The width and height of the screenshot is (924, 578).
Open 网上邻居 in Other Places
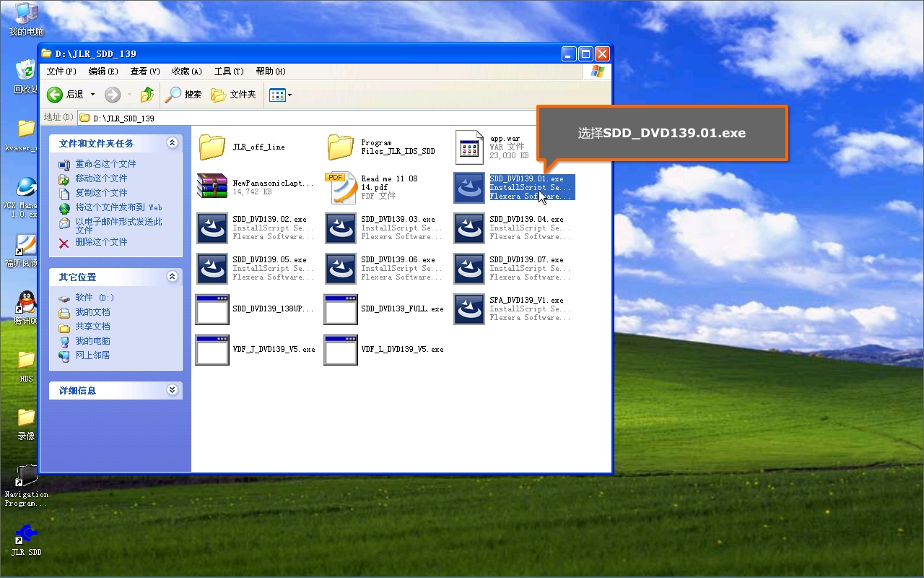click(x=92, y=355)
